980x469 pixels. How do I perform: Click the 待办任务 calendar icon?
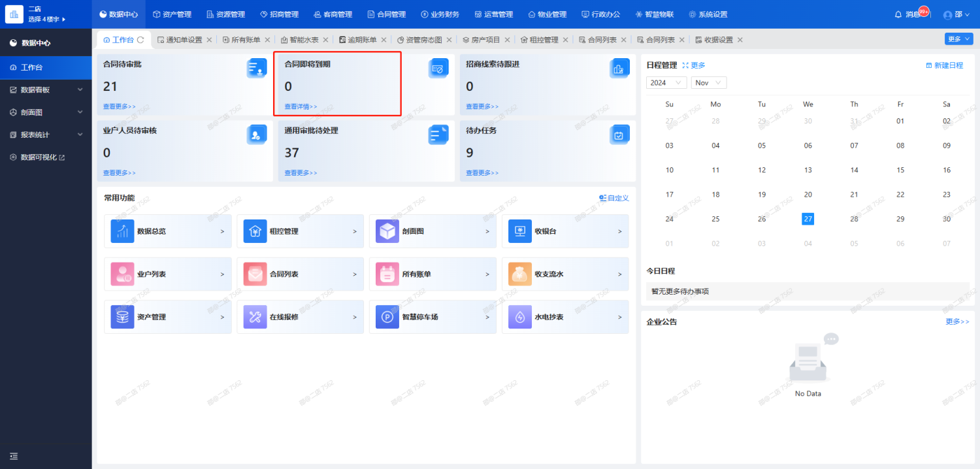[618, 135]
